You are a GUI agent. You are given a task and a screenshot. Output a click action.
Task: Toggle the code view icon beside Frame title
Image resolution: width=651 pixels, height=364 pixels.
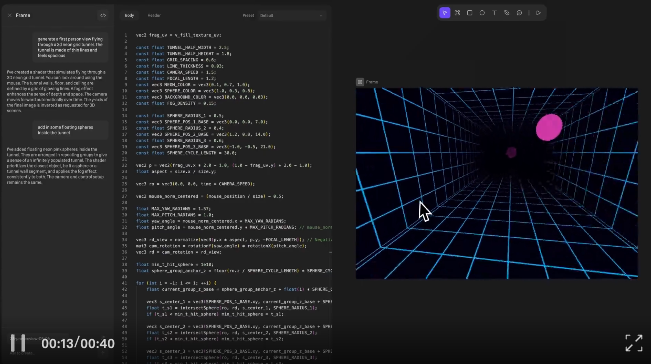(103, 15)
